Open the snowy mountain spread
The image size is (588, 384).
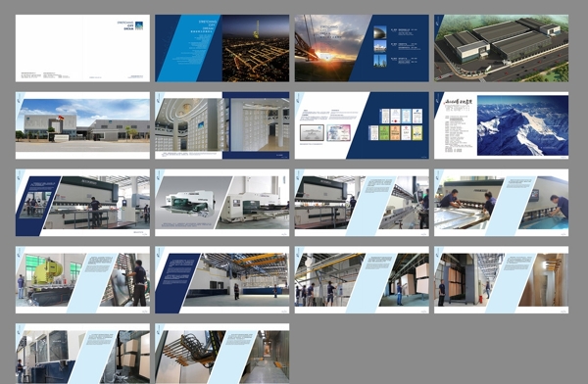pyautogui.click(x=502, y=125)
